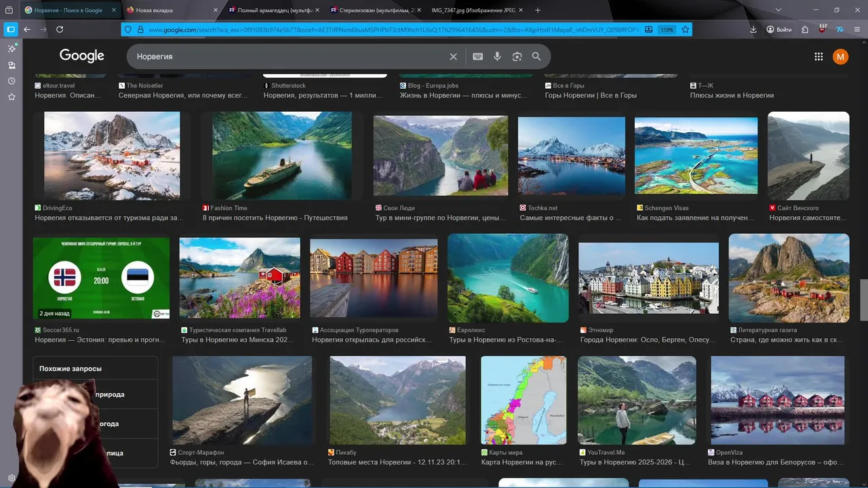Search by image with the camera icon
The height and width of the screenshot is (488, 868).
click(517, 56)
